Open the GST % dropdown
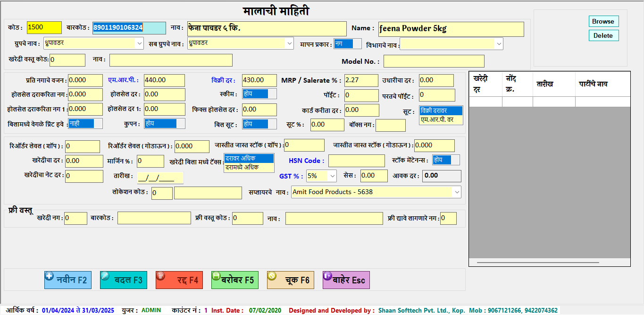Screen dimensions: 644x315 click(x=332, y=176)
